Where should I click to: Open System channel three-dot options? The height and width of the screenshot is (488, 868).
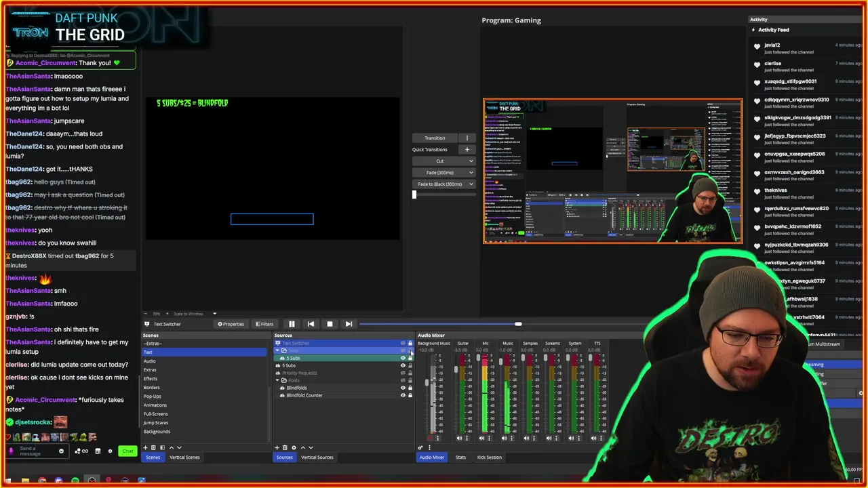click(578, 439)
